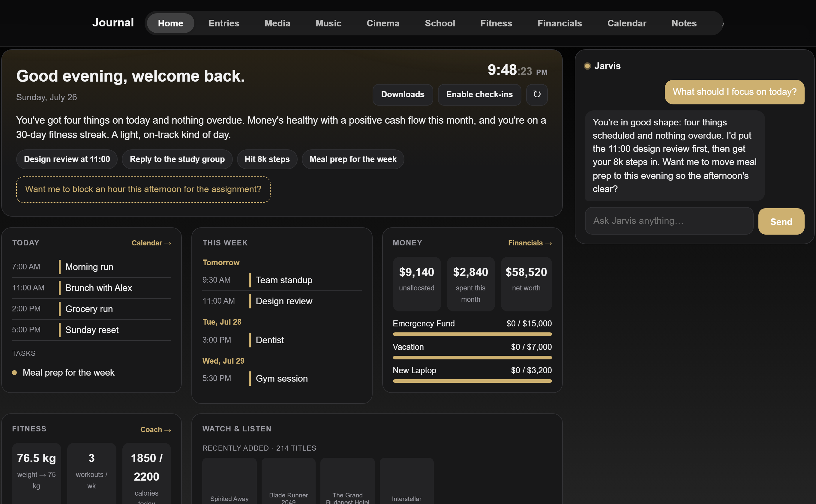Click Enable check-ins button

(x=479, y=94)
